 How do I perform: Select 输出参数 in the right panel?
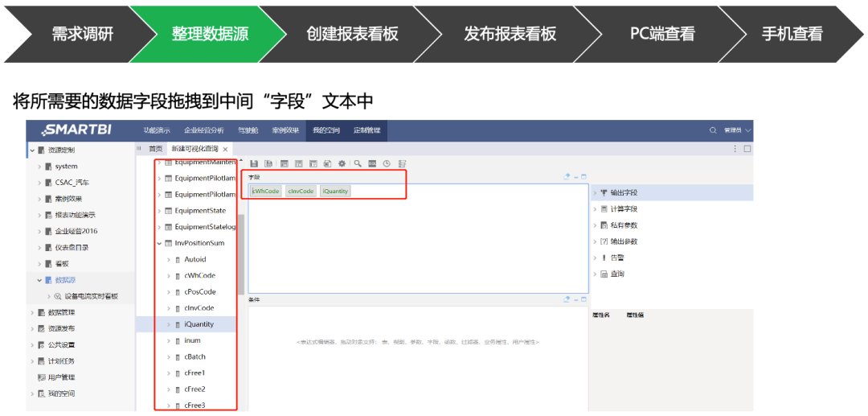pos(624,241)
